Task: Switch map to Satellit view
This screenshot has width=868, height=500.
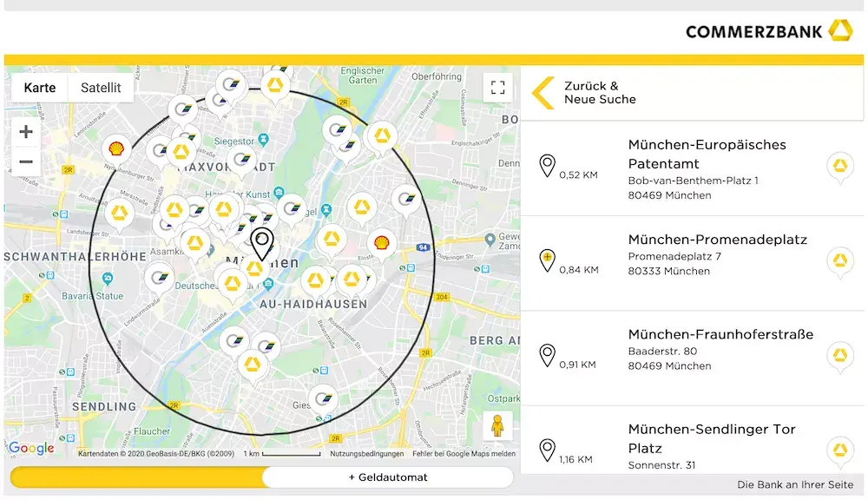Action: (101, 88)
